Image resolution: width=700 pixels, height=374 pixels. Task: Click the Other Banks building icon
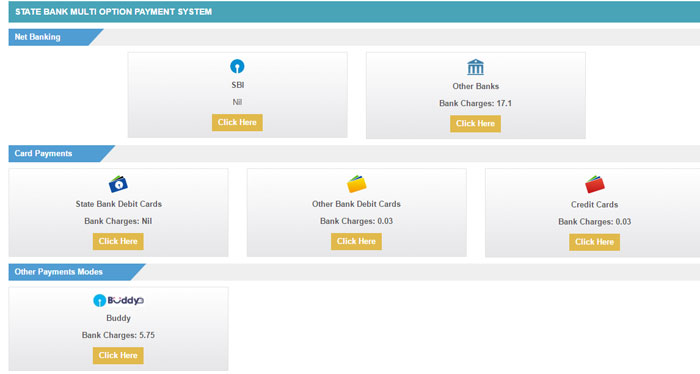click(x=475, y=67)
